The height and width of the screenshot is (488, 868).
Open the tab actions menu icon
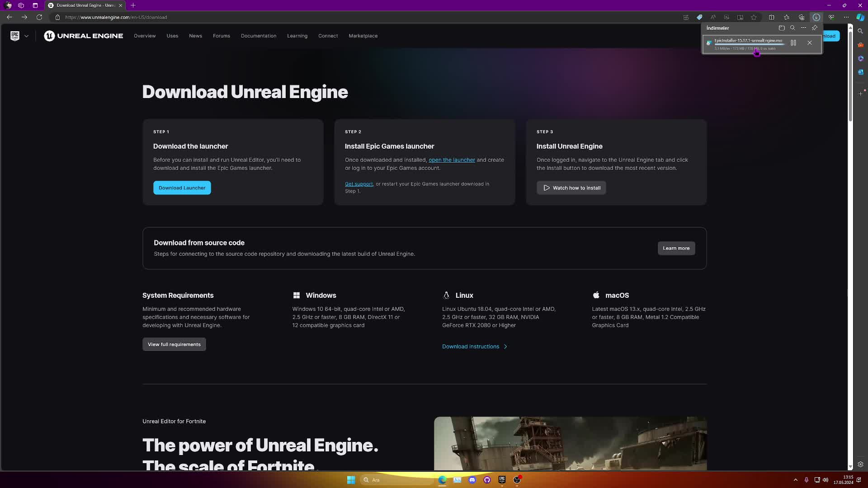(x=35, y=5)
